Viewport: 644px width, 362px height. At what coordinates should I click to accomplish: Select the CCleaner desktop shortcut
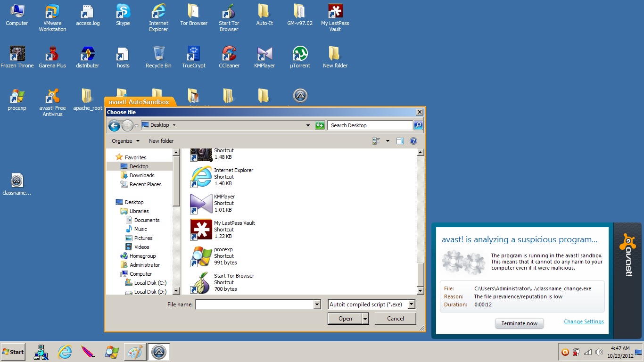229,58
